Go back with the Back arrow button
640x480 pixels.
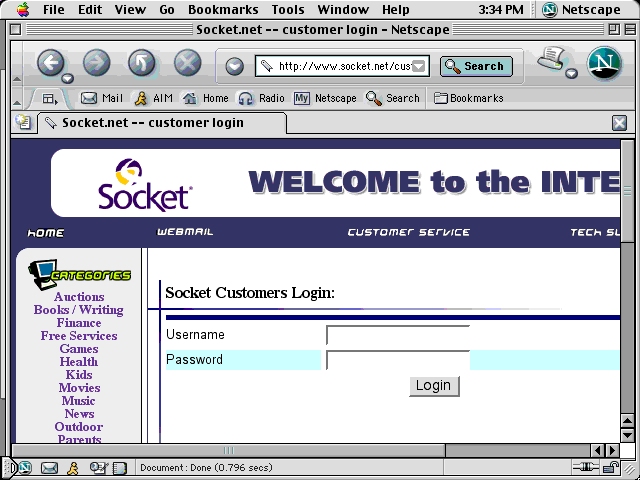click(x=51, y=63)
